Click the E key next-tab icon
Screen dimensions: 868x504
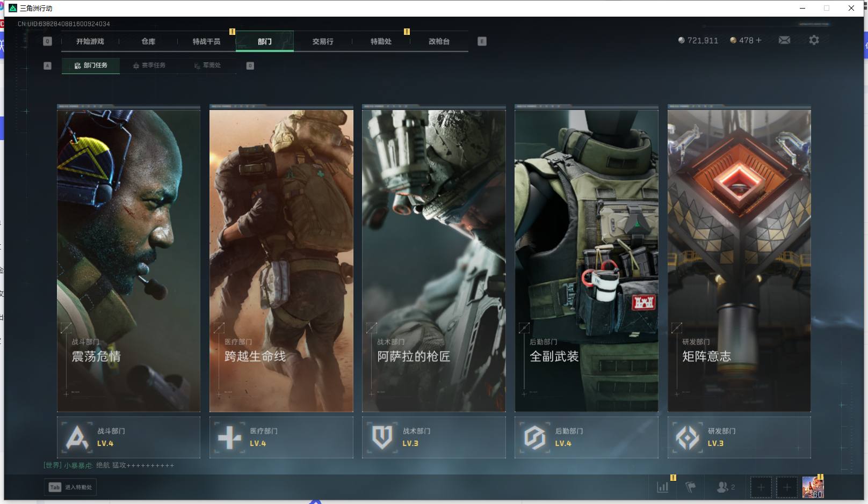[482, 41]
